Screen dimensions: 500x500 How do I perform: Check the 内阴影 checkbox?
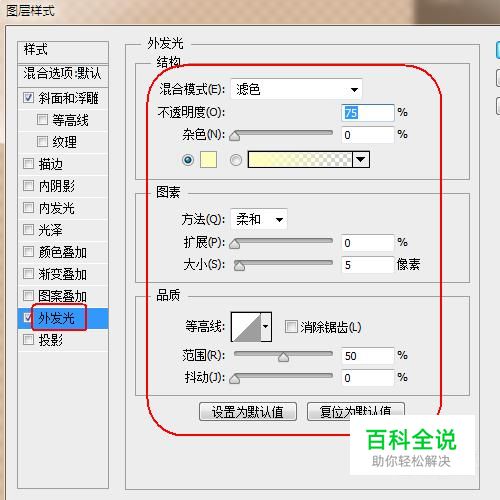pyautogui.click(x=28, y=185)
